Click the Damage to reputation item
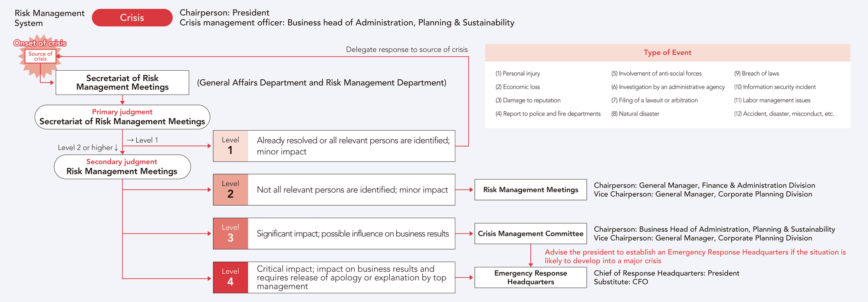Viewport: 868px width, 302px height. pos(528,101)
